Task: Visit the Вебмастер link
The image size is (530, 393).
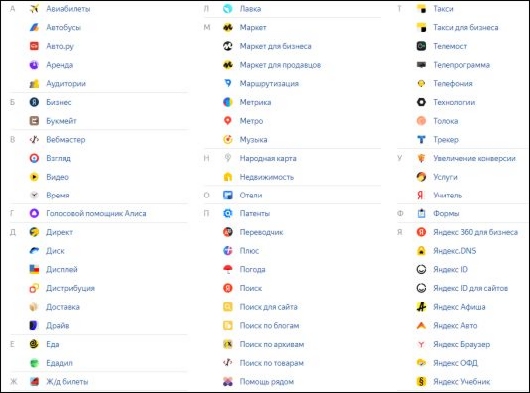Action: [66, 139]
